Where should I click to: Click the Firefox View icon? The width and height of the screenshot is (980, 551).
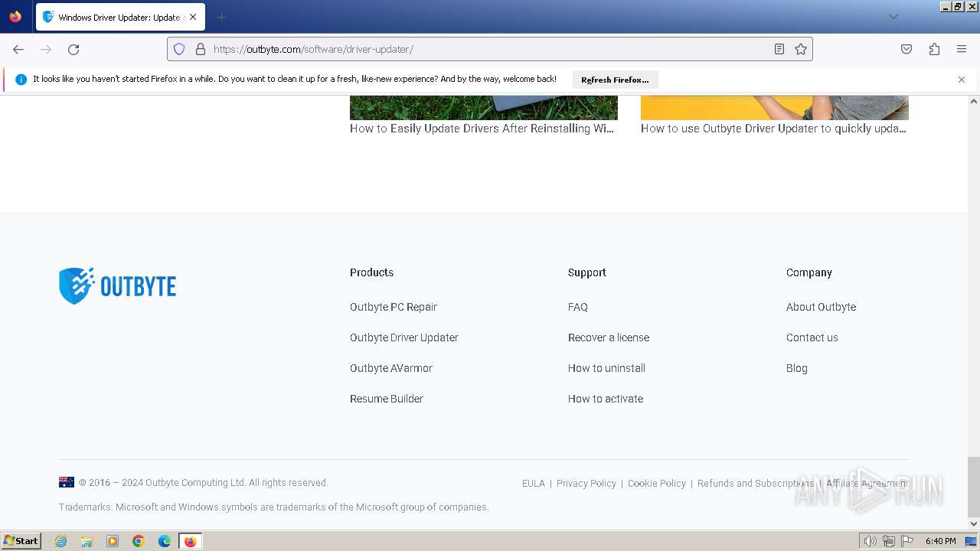pos(15,17)
